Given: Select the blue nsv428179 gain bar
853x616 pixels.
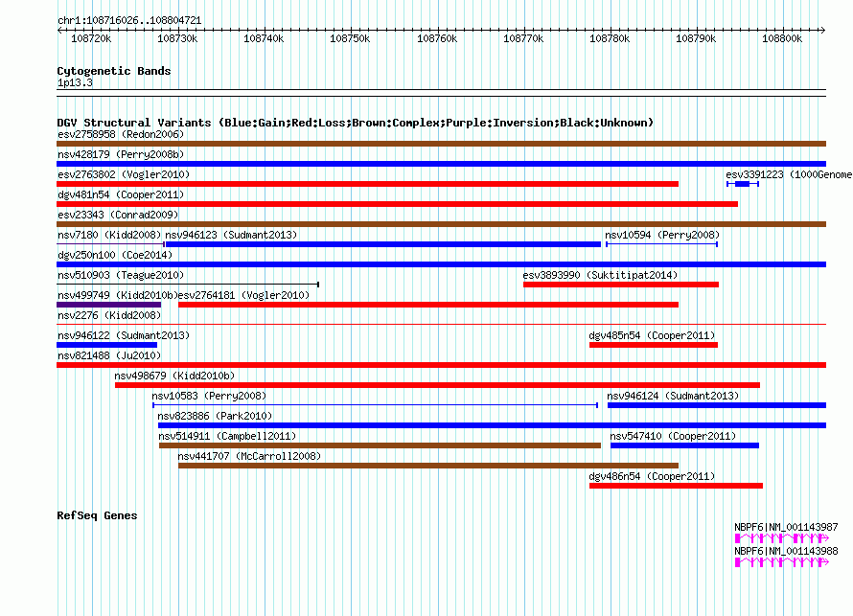Looking at the screenshot, I should (441, 164).
